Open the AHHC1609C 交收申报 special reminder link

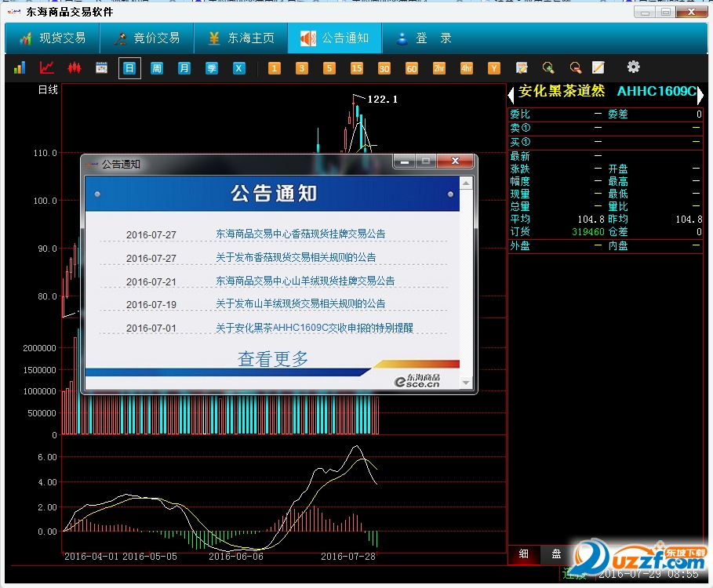coord(315,328)
